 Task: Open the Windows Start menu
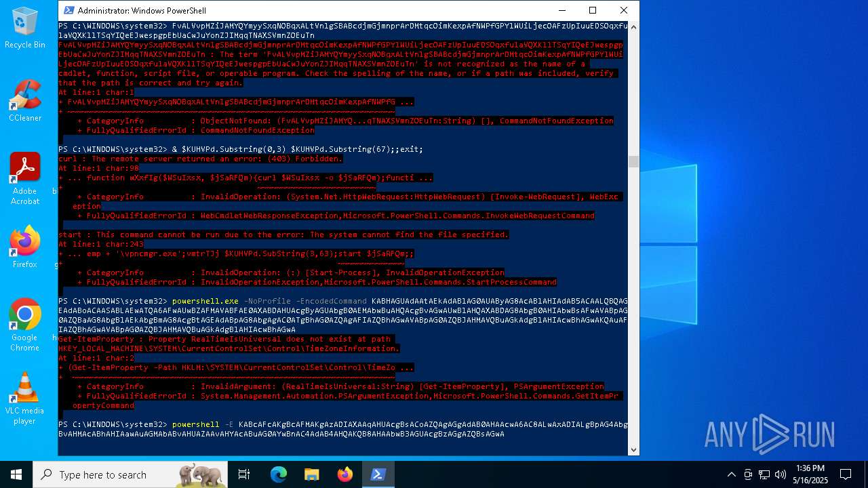click(x=16, y=474)
